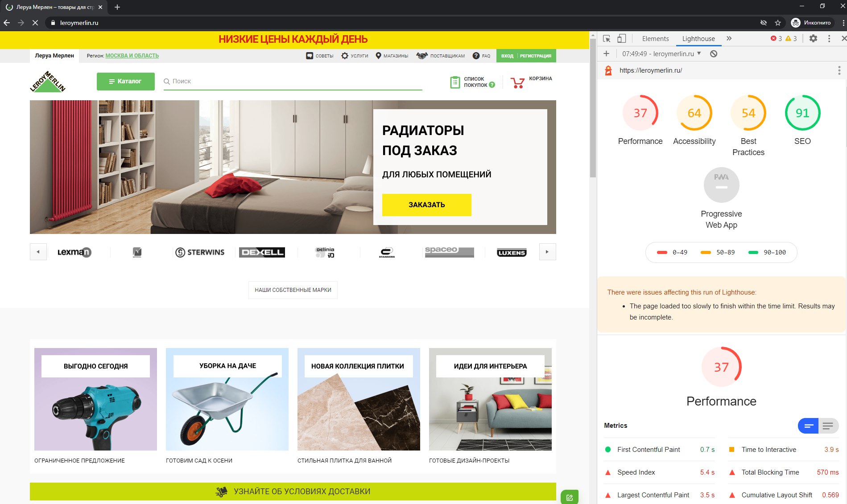Image resolution: width=847 pixels, height=504 pixels.
Task: Click the Leroy Merlin logo
Action: click(48, 82)
